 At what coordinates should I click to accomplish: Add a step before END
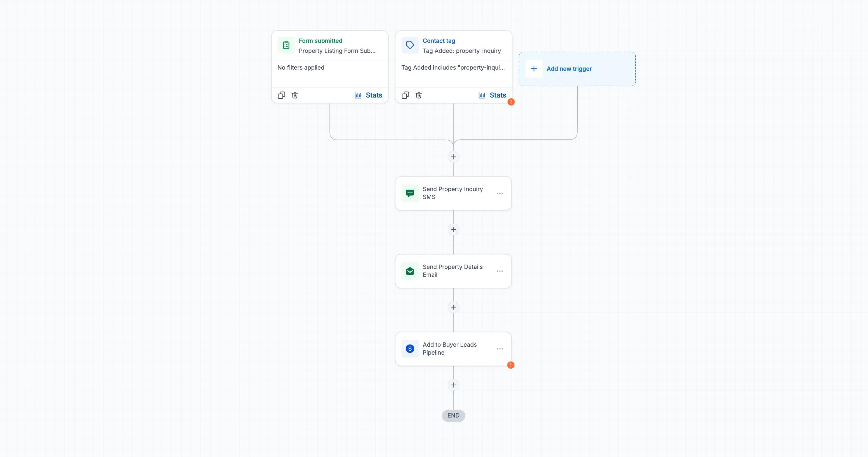click(x=453, y=385)
